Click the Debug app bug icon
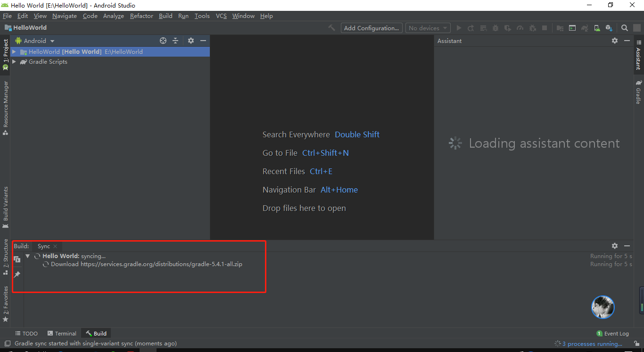Viewport: 644px width, 352px height. point(495,28)
